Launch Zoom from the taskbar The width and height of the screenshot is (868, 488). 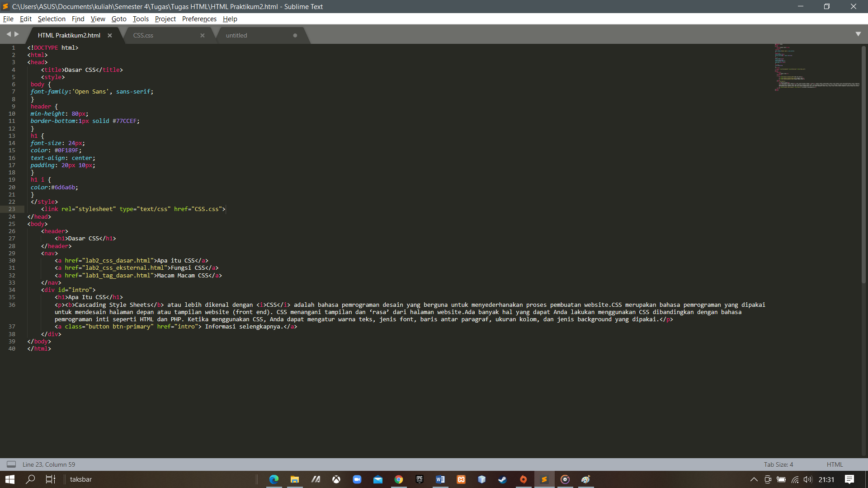click(x=357, y=479)
